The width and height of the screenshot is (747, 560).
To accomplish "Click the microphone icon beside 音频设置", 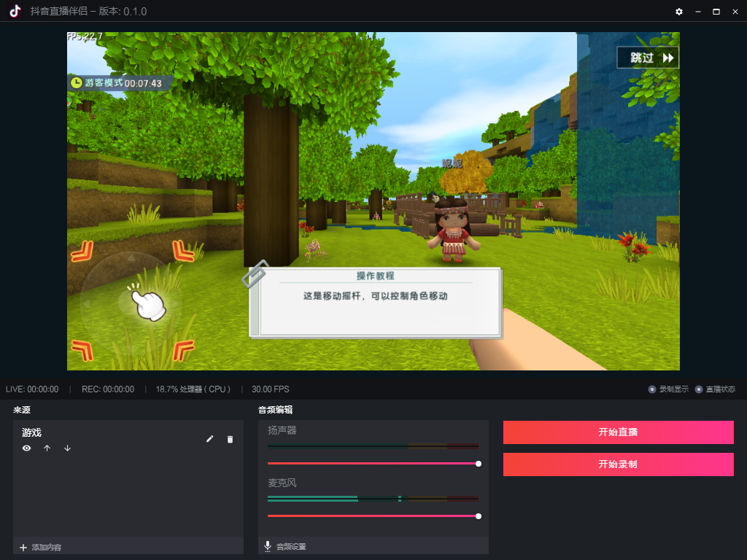I will click(268, 546).
